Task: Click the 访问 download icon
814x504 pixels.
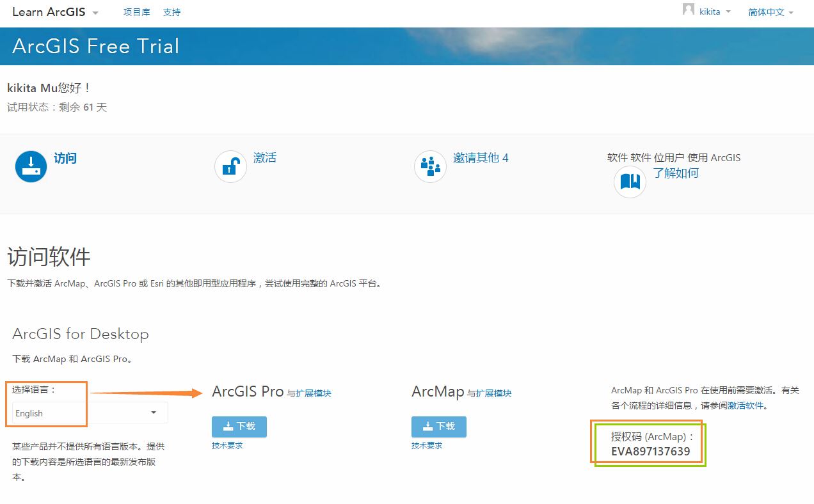Action: point(30,166)
